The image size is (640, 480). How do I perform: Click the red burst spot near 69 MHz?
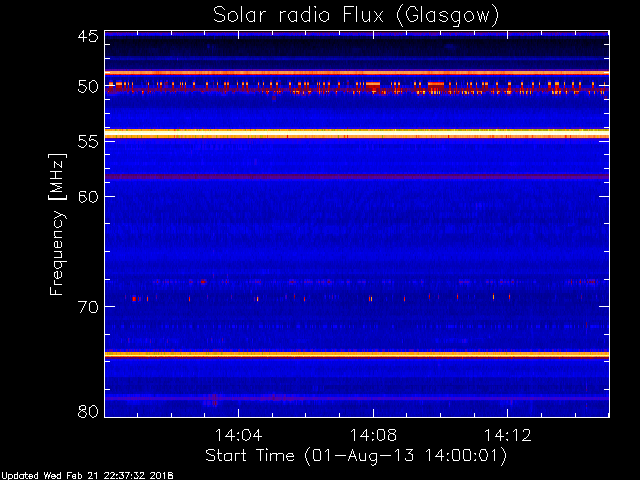[x=134, y=299]
